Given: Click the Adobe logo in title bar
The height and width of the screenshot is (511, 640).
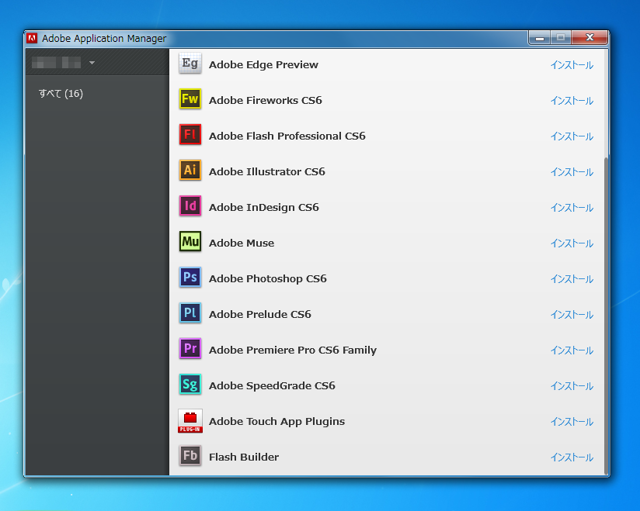Looking at the screenshot, I should (32, 38).
